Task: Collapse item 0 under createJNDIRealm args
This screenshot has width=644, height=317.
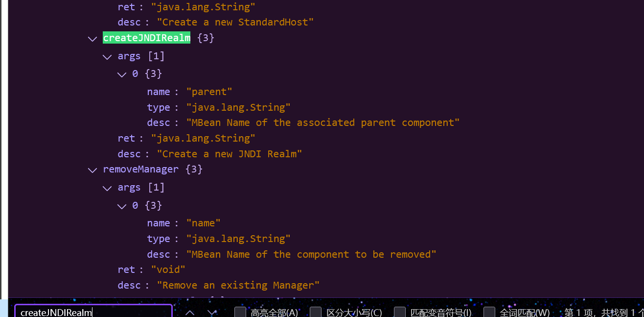Action: click(122, 74)
